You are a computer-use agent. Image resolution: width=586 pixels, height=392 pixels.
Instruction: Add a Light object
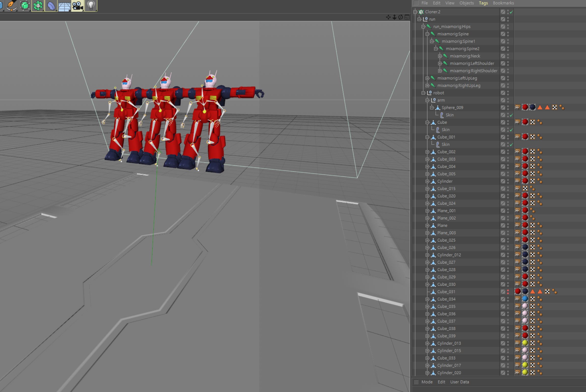coord(91,5)
